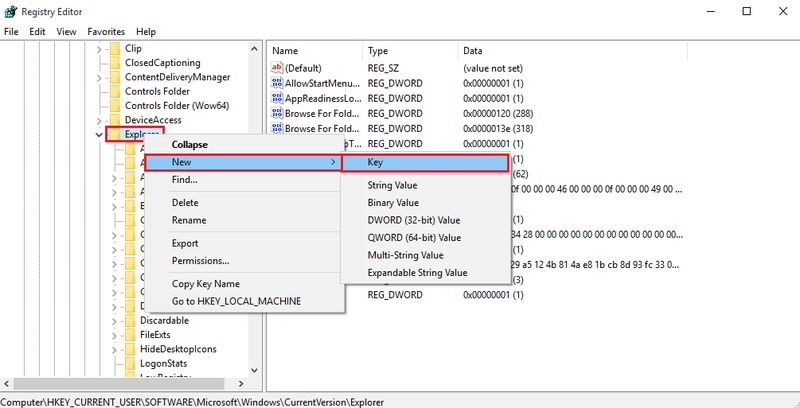Viewport: 800px width, 408px height.
Task: Click the Controls Folder (Wow64) folder icon
Action: pos(115,106)
